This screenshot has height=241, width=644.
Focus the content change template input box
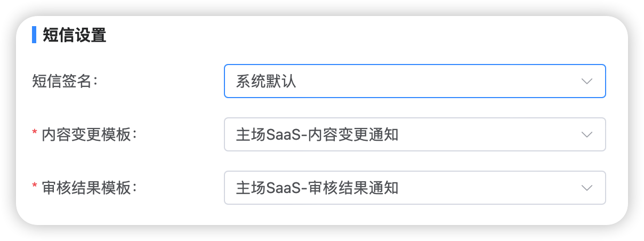click(x=415, y=134)
